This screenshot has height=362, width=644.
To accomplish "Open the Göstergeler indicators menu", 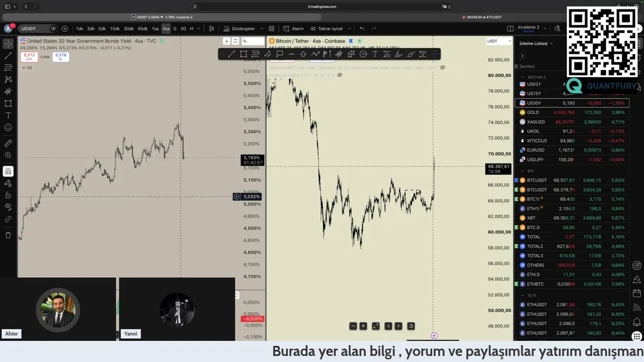I will click(x=239, y=29).
